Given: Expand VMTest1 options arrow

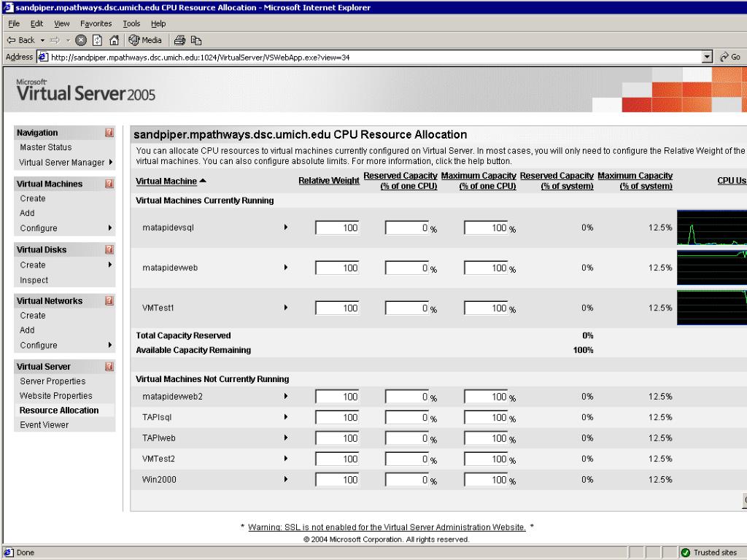Looking at the screenshot, I should coord(286,308).
